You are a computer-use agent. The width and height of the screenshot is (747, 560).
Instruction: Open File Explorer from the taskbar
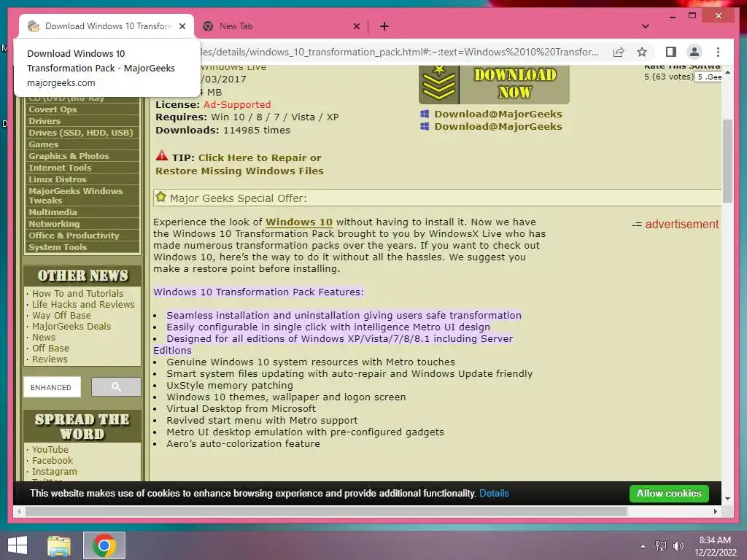[x=59, y=545]
